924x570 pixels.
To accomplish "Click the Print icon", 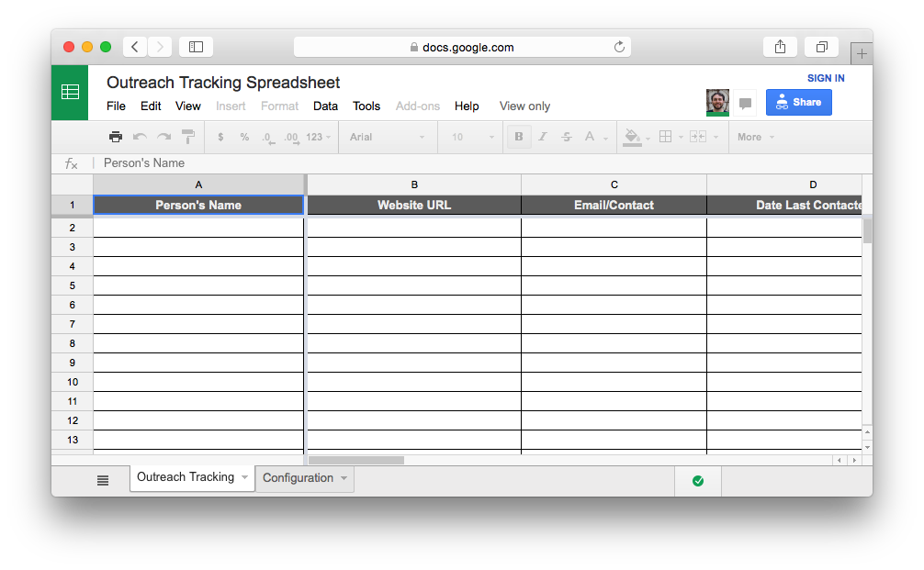I will pyautogui.click(x=116, y=136).
